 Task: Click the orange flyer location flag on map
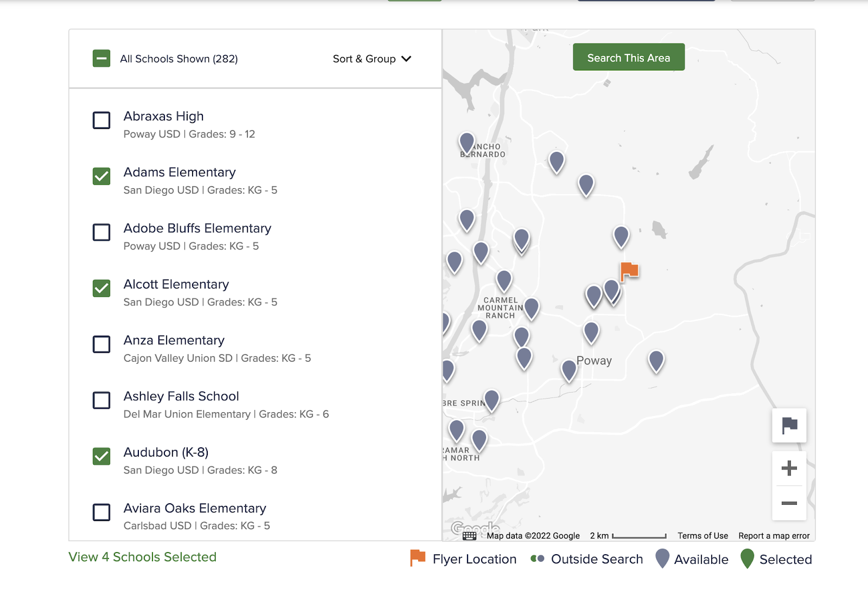(629, 271)
